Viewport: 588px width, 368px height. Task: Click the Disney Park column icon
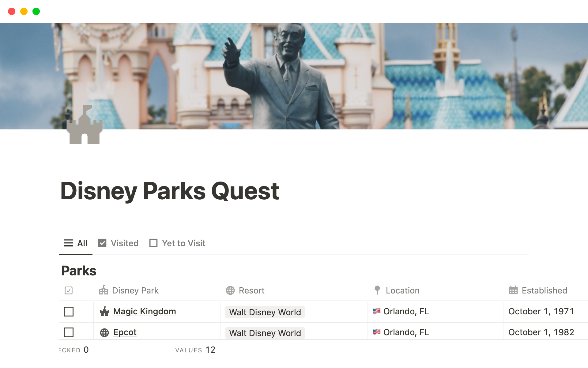coord(104,290)
